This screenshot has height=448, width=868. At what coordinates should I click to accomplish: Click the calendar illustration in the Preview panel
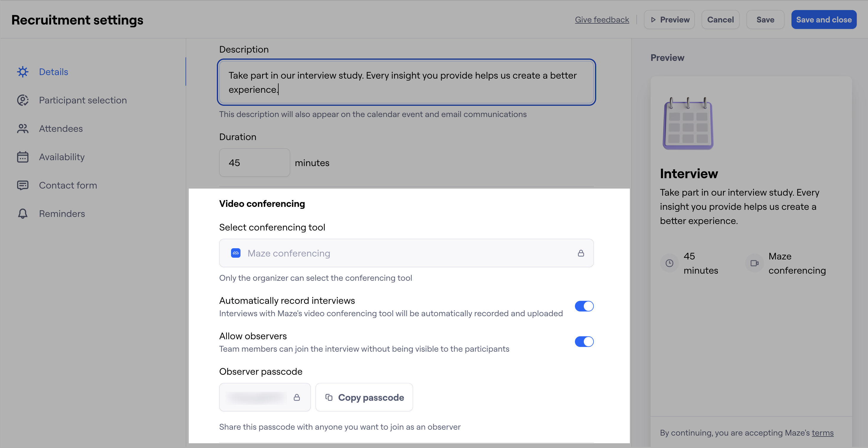(688, 124)
